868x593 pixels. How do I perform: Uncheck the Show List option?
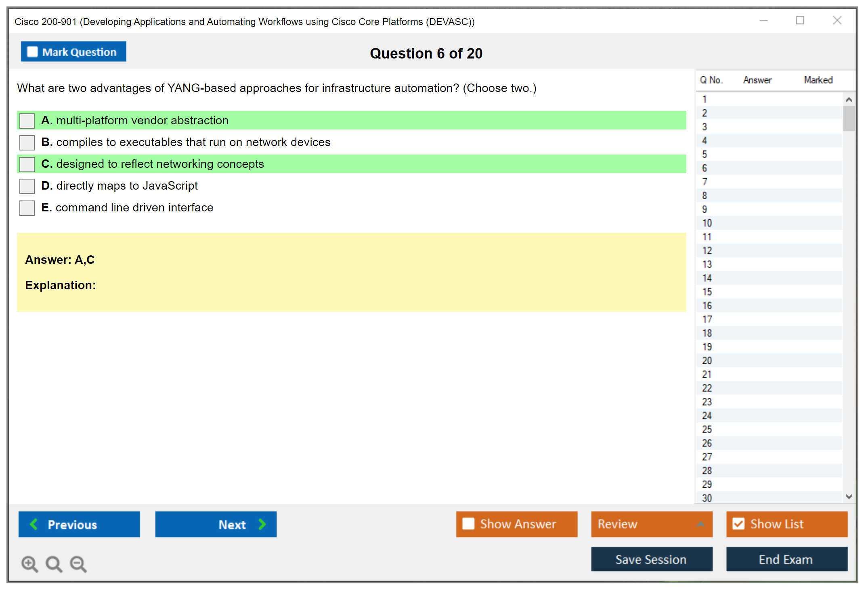coord(738,524)
